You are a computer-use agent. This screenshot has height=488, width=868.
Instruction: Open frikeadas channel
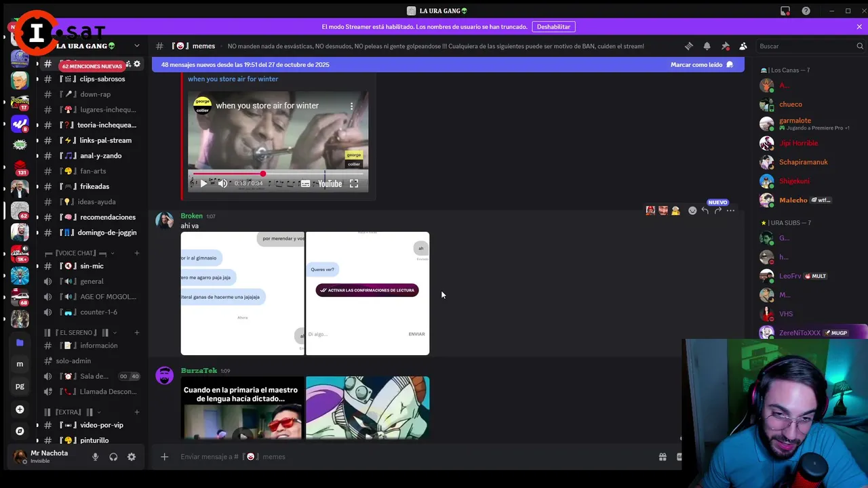(93, 186)
